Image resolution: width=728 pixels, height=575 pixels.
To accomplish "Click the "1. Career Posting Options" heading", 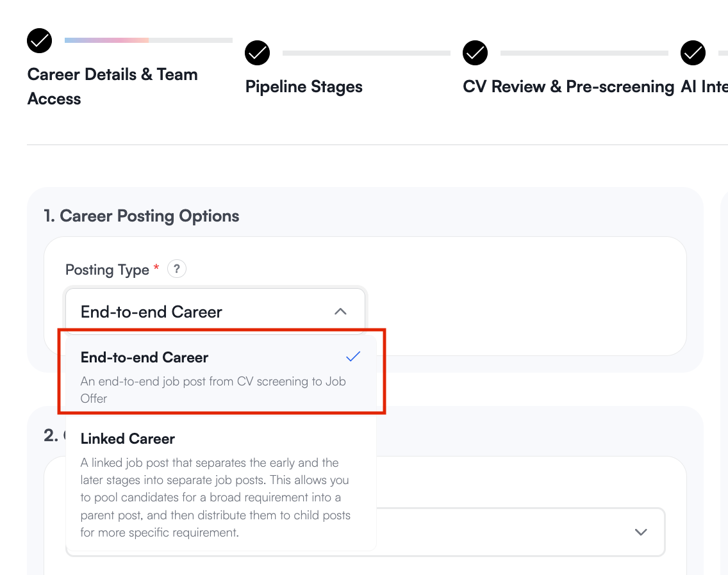I will (x=142, y=216).
